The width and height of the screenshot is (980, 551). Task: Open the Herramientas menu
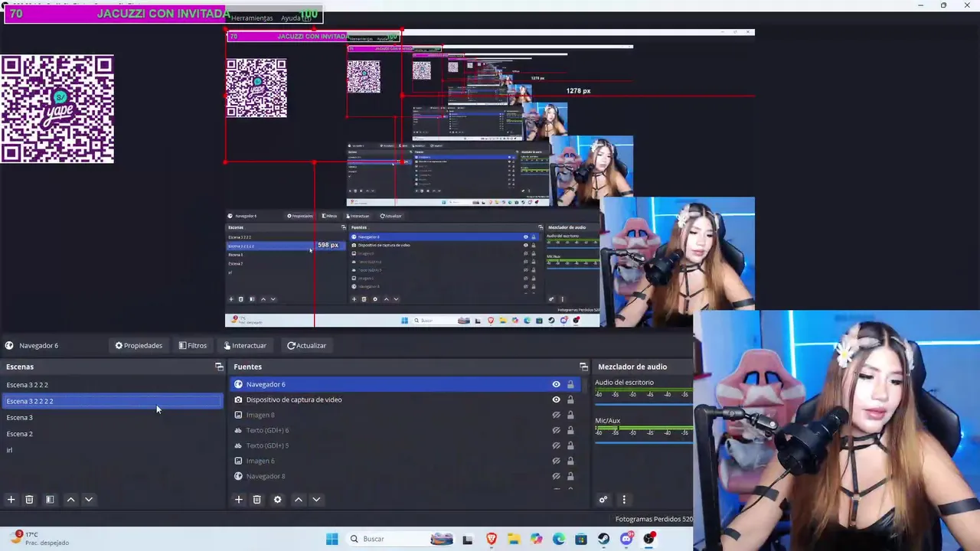coord(252,18)
